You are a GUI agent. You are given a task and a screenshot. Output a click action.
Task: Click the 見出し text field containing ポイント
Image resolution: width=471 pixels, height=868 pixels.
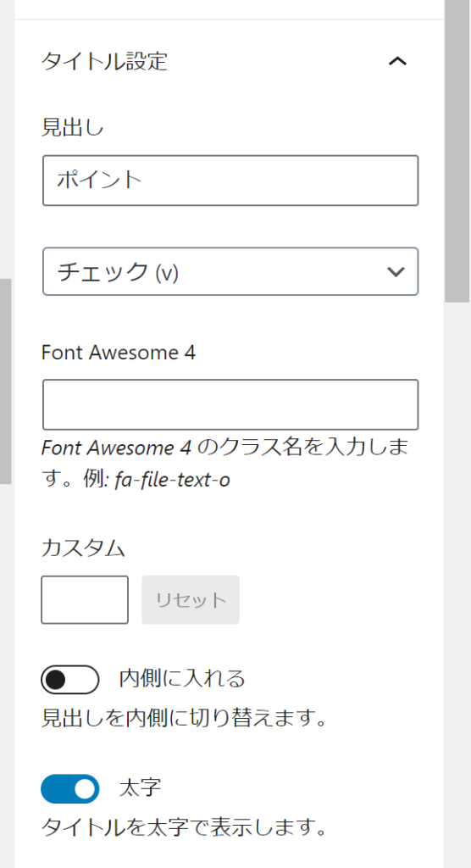tap(230, 181)
